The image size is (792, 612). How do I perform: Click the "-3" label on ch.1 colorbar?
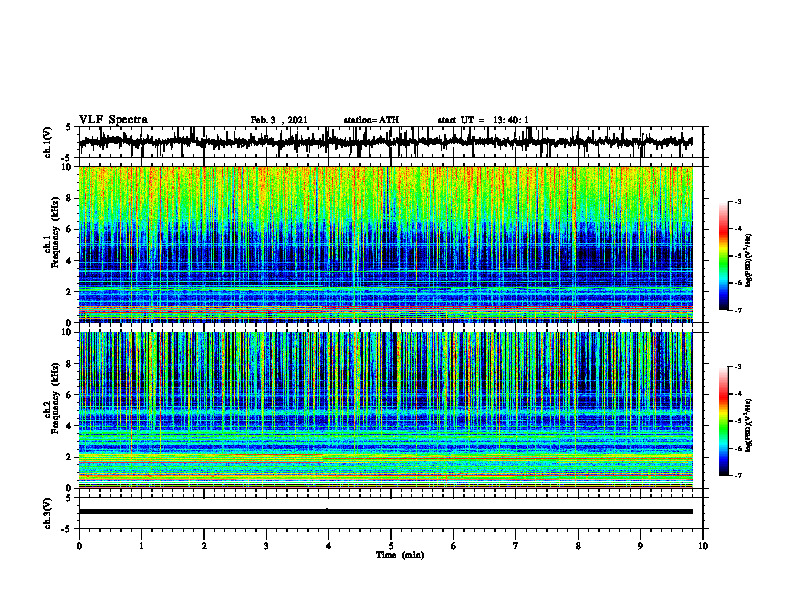point(737,201)
